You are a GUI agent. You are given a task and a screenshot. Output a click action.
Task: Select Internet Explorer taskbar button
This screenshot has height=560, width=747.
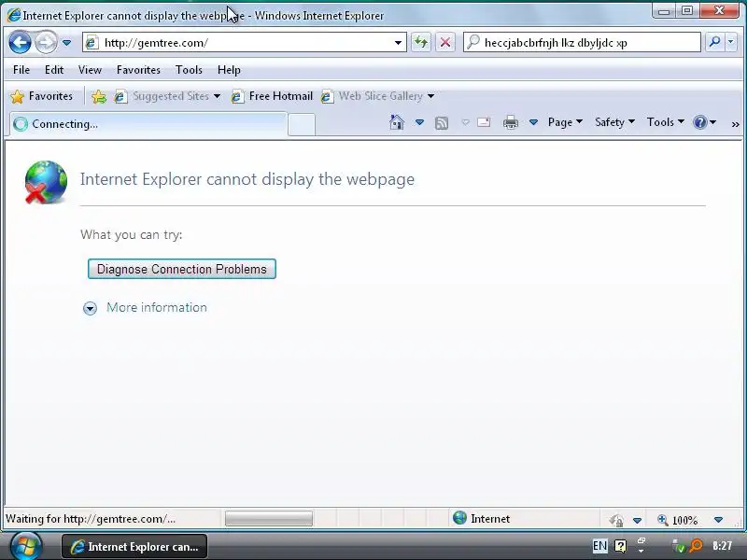(134, 547)
